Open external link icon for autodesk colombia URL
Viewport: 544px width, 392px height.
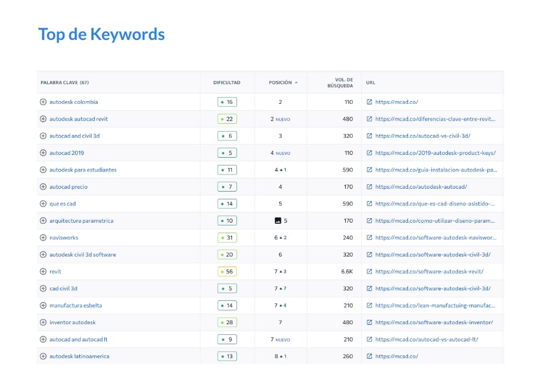(370, 102)
